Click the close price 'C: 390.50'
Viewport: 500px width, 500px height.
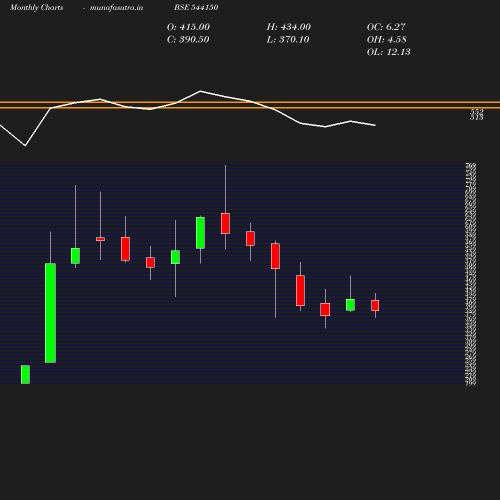188,39
